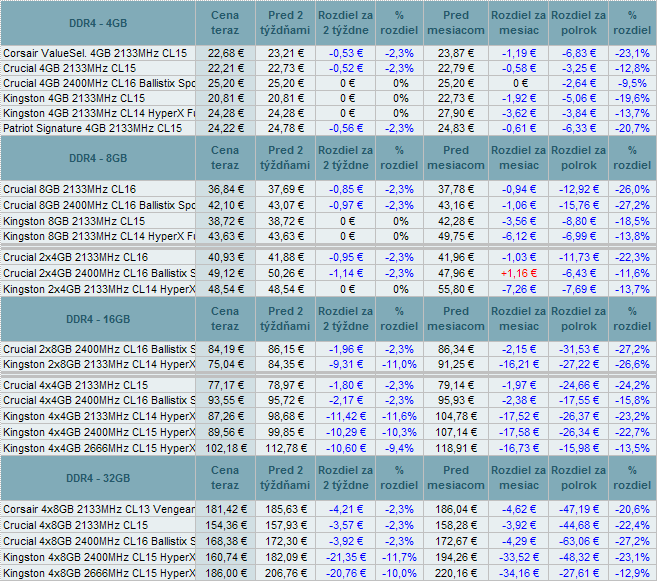Click half-year difference -6,83 €
The height and width of the screenshot is (581, 657).
point(579,53)
